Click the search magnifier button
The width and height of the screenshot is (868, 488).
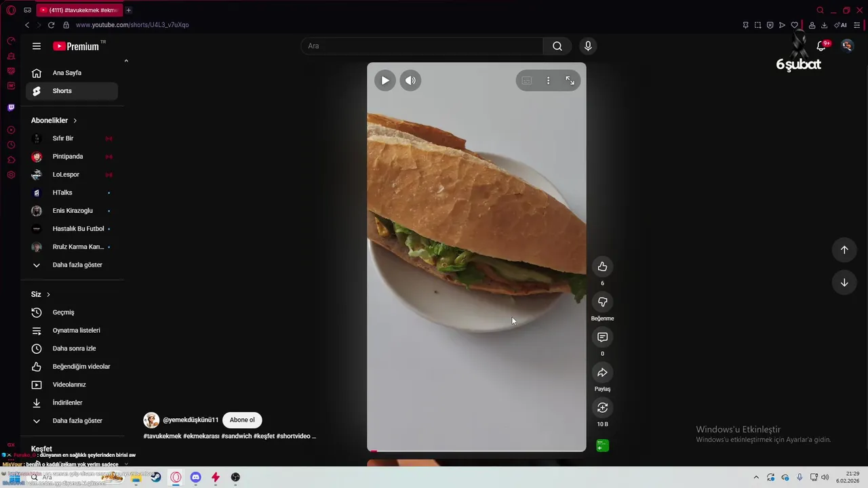pos(557,46)
